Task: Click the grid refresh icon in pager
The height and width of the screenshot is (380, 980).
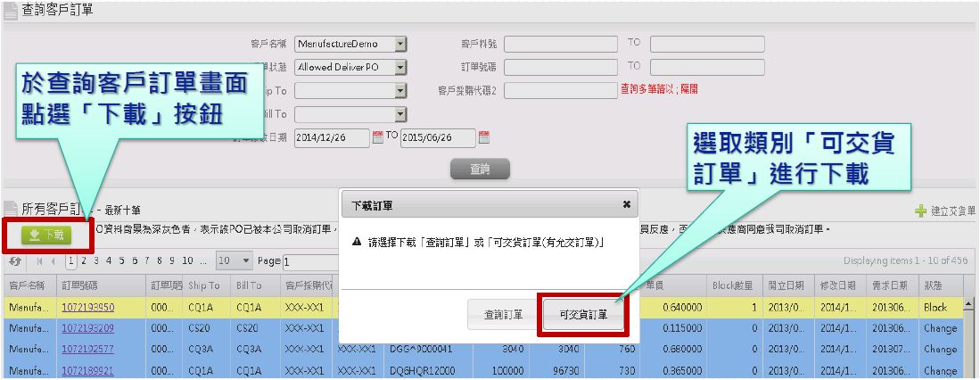Action: [15, 261]
